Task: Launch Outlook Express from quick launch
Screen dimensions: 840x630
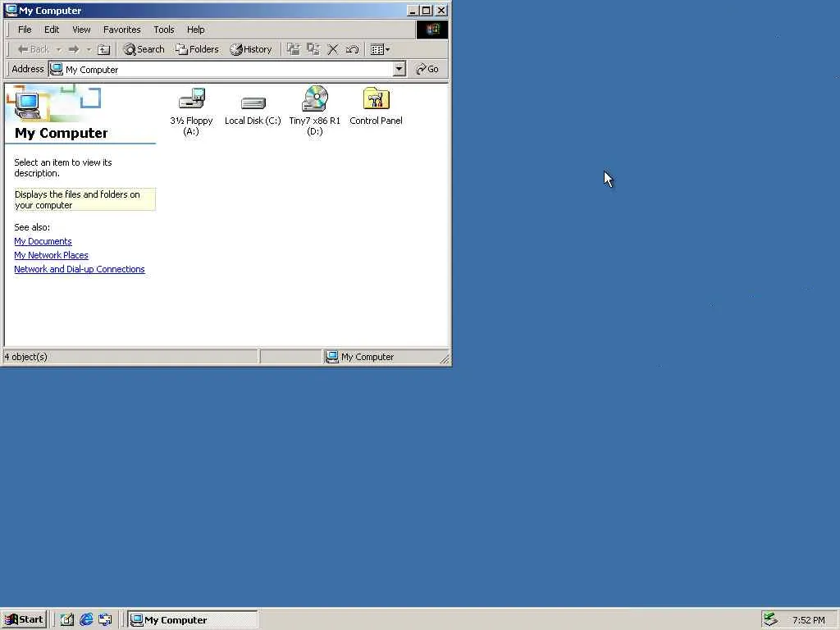Action: tap(105, 620)
